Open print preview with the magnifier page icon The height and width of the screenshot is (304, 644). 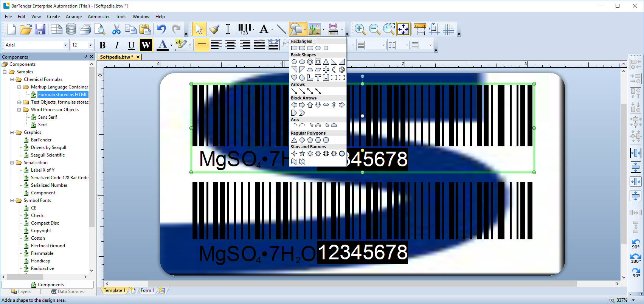click(x=99, y=29)
